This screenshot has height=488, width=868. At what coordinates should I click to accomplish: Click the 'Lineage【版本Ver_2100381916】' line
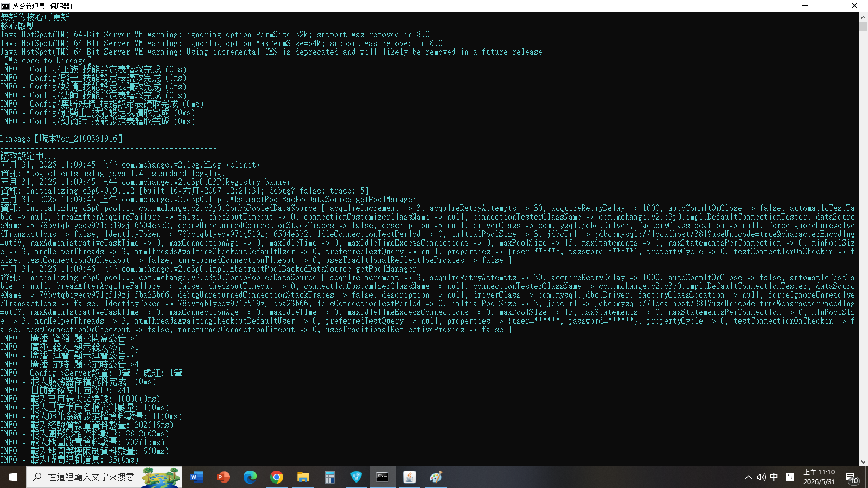click(x=61, y=139)
